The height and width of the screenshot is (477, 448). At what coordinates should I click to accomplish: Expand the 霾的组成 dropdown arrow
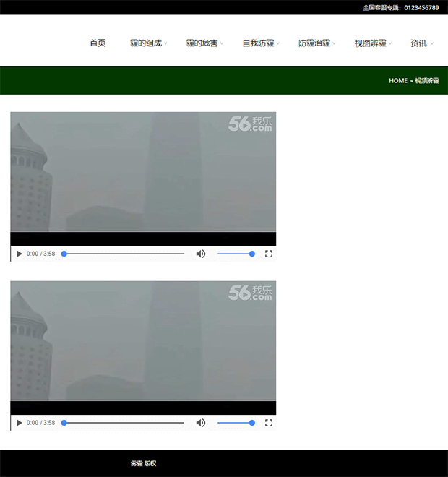(165, 43)
